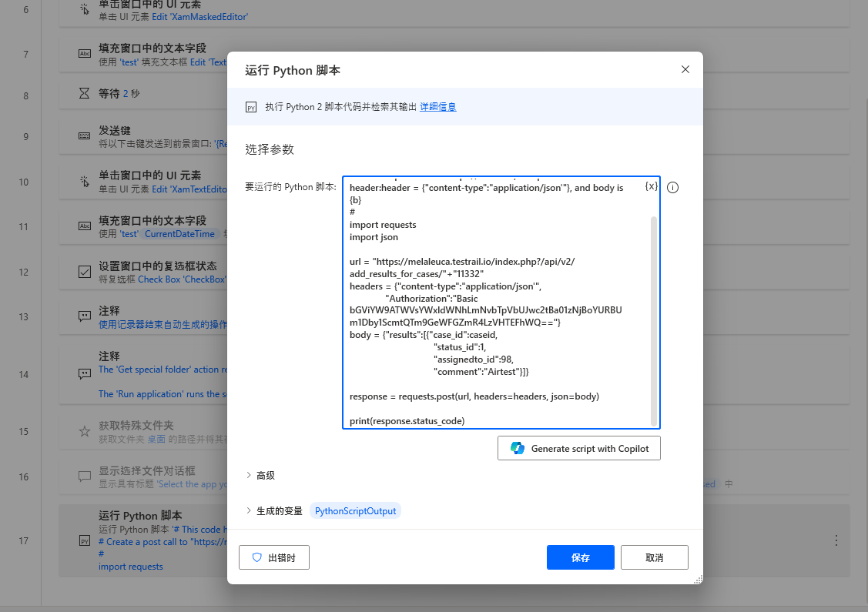Image resolution: width=868 pixels, height=612 pixels.
Task: Show info tooltip icon beside script field
Action: click(672, 188)
